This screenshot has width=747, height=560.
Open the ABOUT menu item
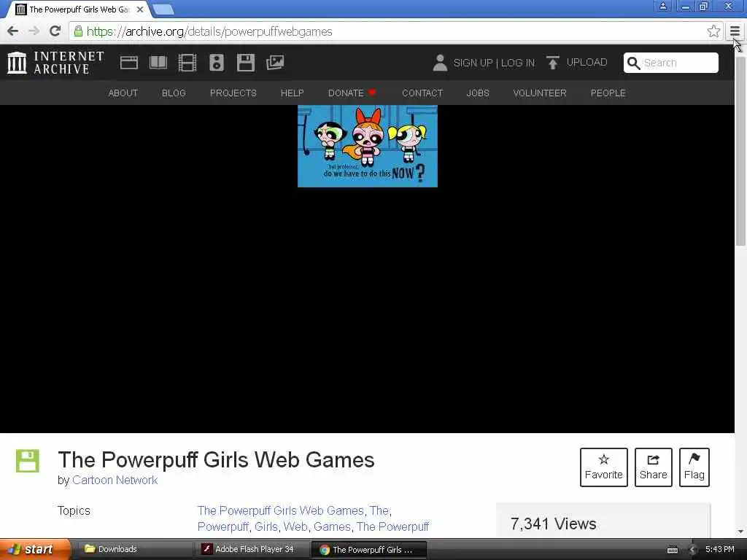click(x=123, y=93)
